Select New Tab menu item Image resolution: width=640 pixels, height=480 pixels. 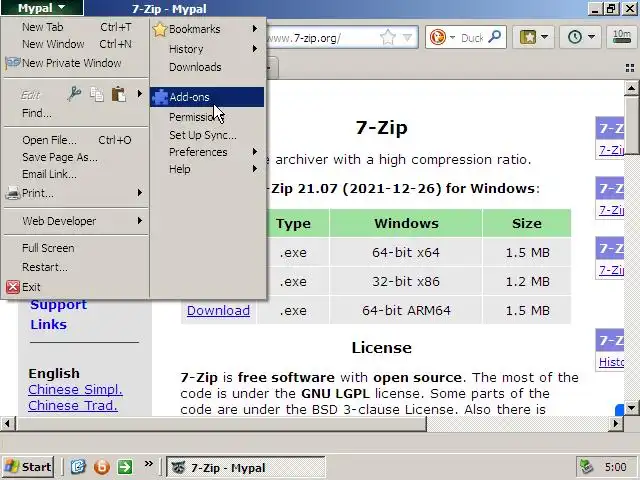pyautogui.click(x=76, y=27)
